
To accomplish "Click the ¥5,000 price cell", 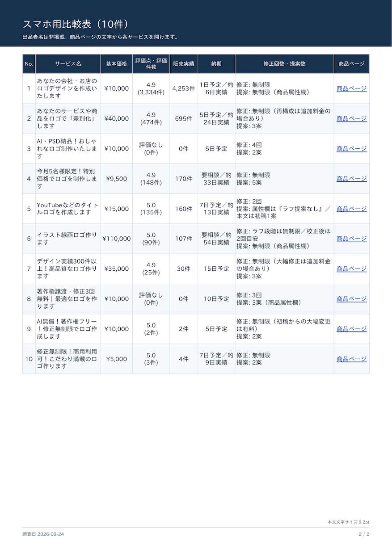I will [x=117, y=359].
